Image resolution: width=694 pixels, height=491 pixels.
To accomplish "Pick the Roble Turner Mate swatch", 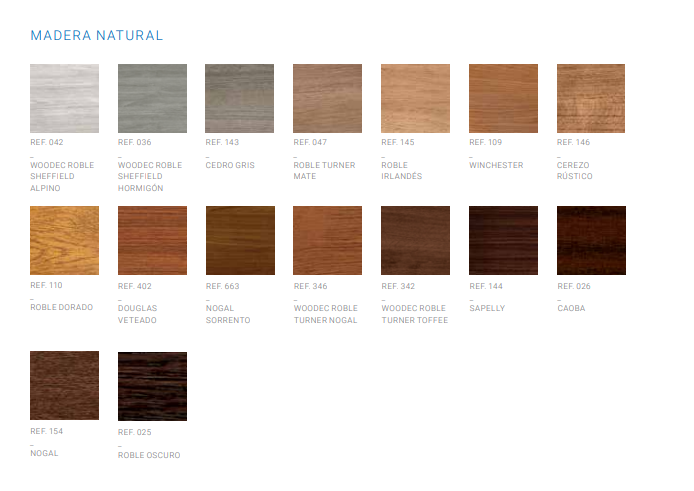I will (327, 99).
